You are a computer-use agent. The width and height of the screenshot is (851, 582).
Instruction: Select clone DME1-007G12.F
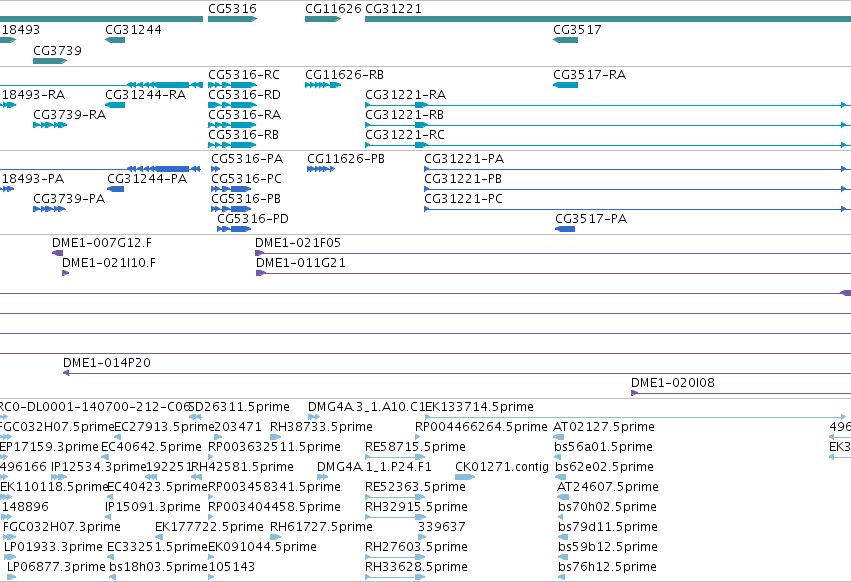tap(102, 243)
